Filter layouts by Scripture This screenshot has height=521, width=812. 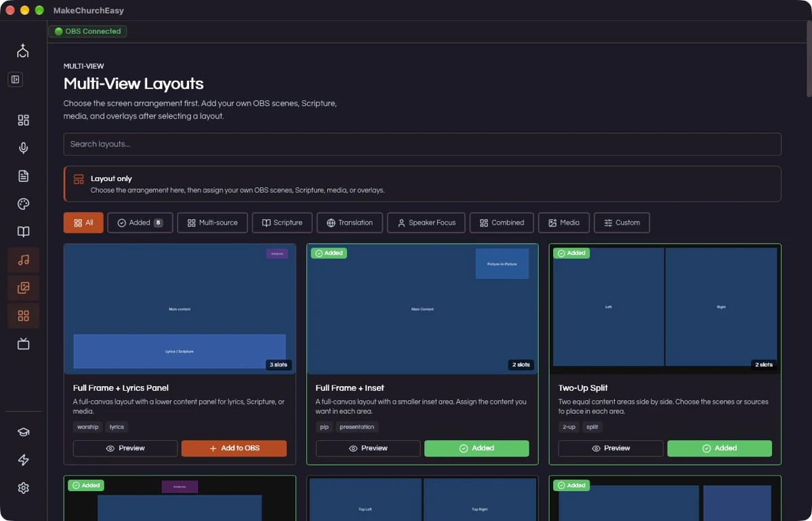pyautogui.click(x=282, y=223)
